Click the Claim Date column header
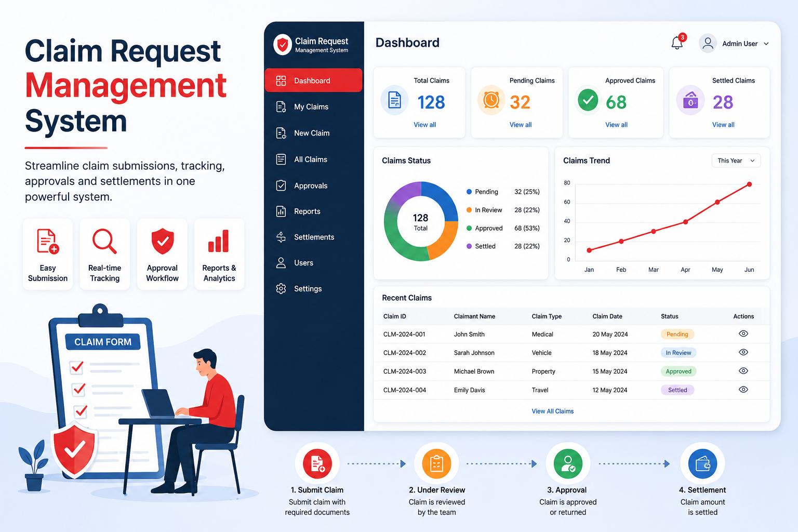Image resolution: width=798 pixels, height=532 pixels. 607,316
